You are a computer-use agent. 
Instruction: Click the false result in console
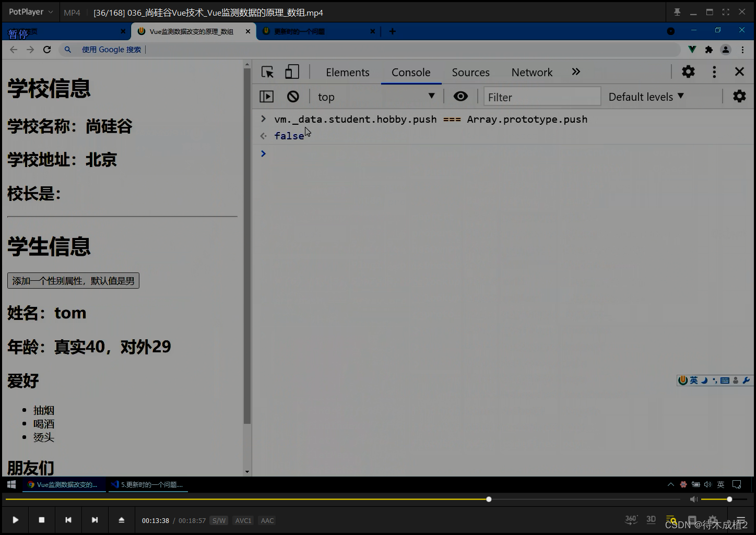(x=289, y=136)
